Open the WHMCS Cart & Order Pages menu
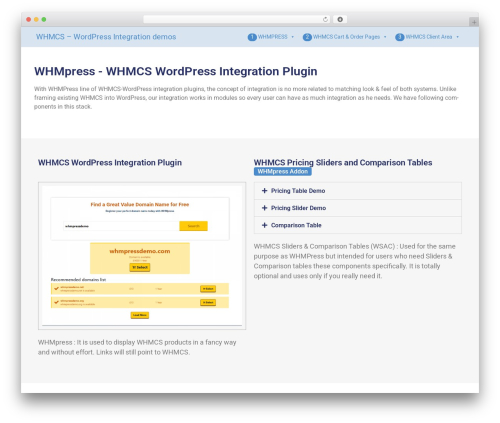 (346, 37)
